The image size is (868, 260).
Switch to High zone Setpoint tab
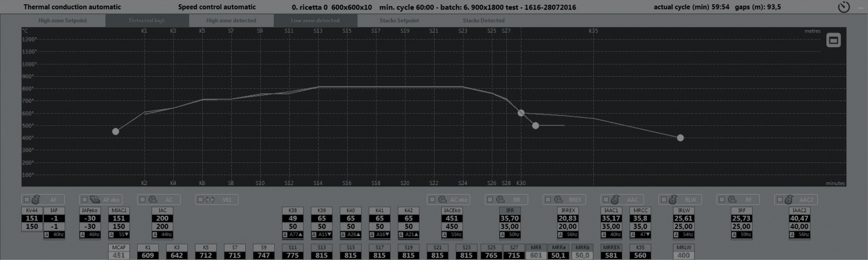(x=62, y=20)
